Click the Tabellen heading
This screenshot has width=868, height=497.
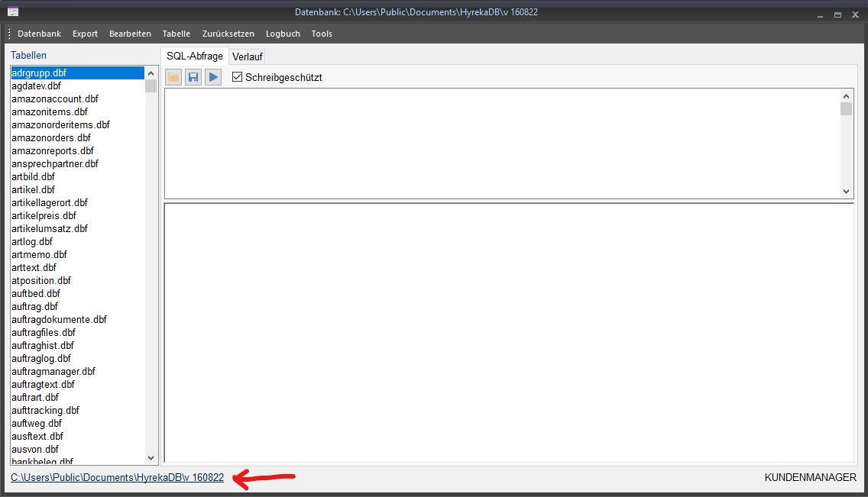29,55
